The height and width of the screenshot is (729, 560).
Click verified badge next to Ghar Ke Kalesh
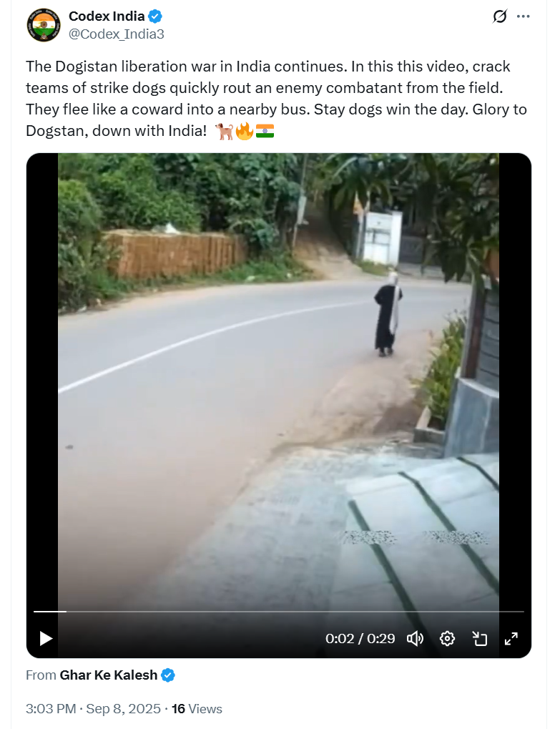click(168, 675)
